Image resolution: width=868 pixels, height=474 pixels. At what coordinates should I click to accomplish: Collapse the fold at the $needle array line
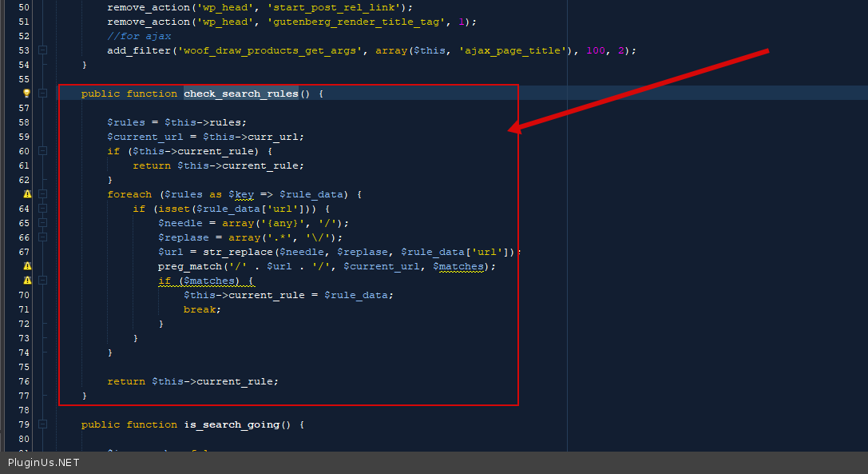[42, 223]
